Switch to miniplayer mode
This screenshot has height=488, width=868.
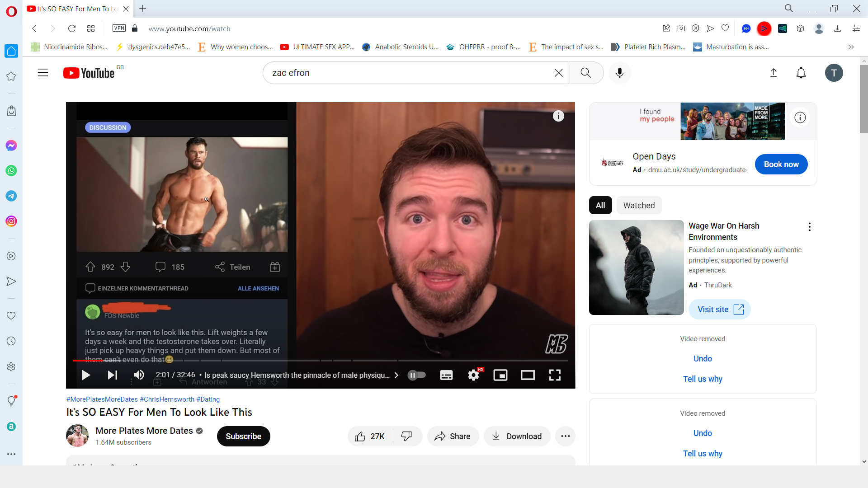(500, 375)
